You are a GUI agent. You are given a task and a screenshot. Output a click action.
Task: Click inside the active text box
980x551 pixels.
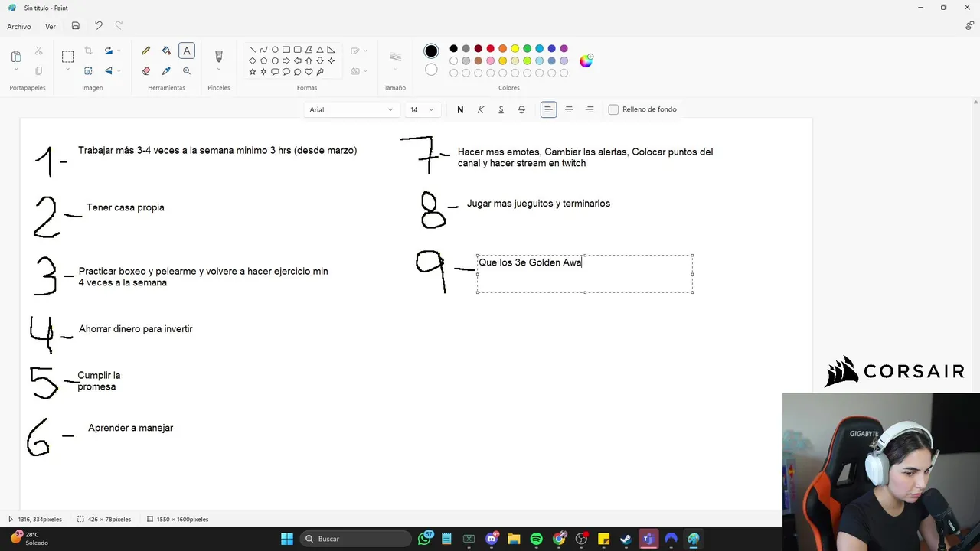point(585,274)
